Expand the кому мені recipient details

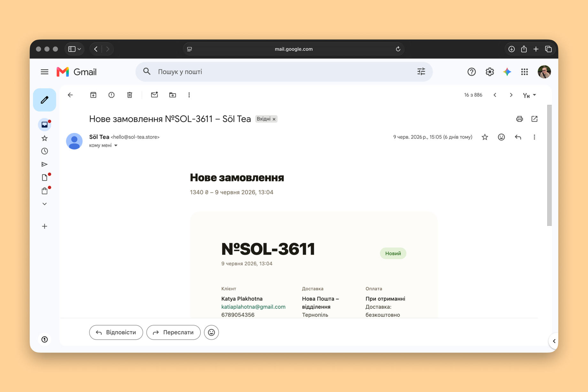[116, 145]
